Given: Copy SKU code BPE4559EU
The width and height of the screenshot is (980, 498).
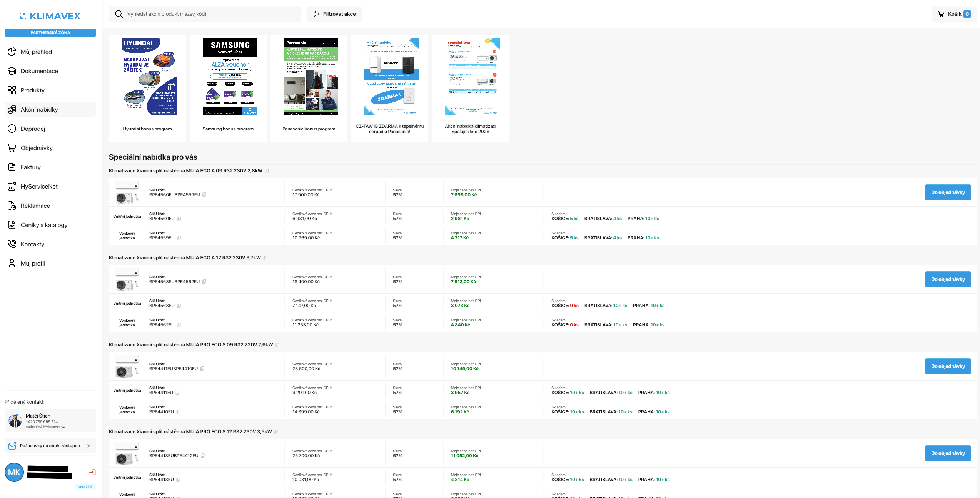Looking at the screenshot, I should point(179,238).
